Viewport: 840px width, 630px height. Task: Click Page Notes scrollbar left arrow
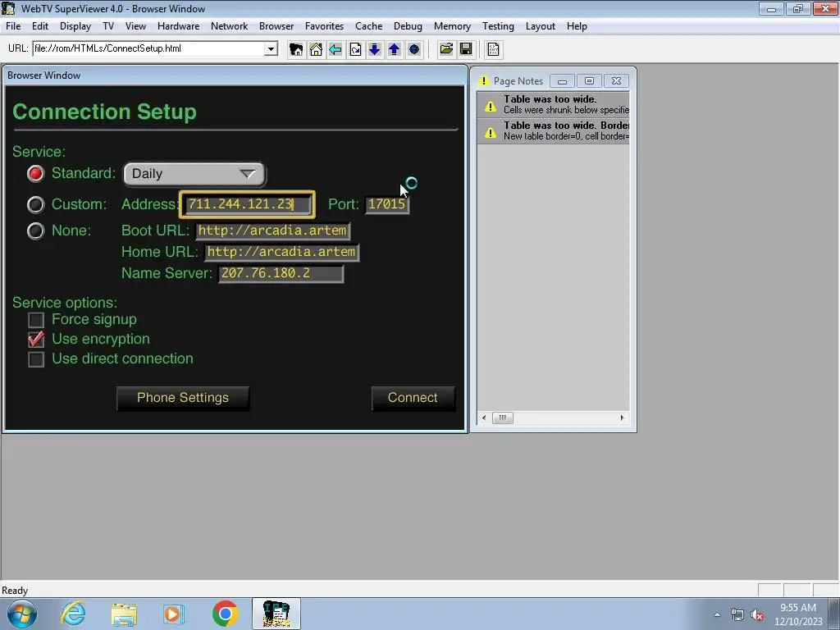coord(484,418)
